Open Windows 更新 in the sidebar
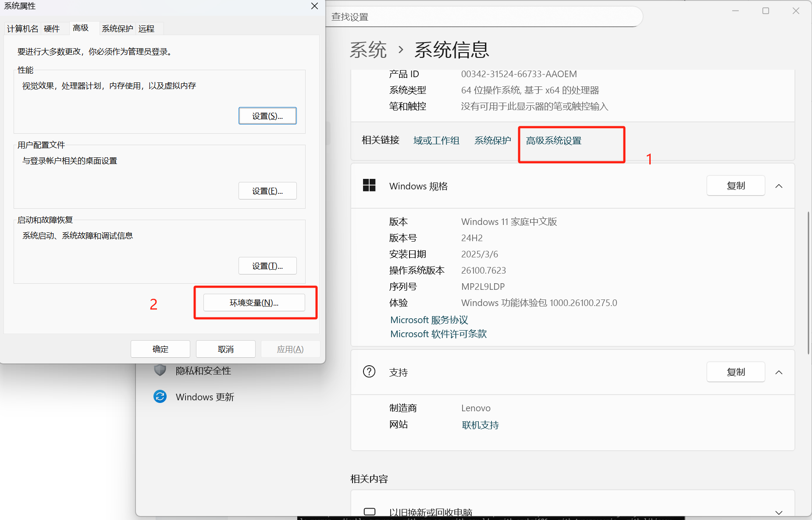Image resolution: width=812 pixels, height=520 pixels. pyautogui.click(x=205, y=397)
